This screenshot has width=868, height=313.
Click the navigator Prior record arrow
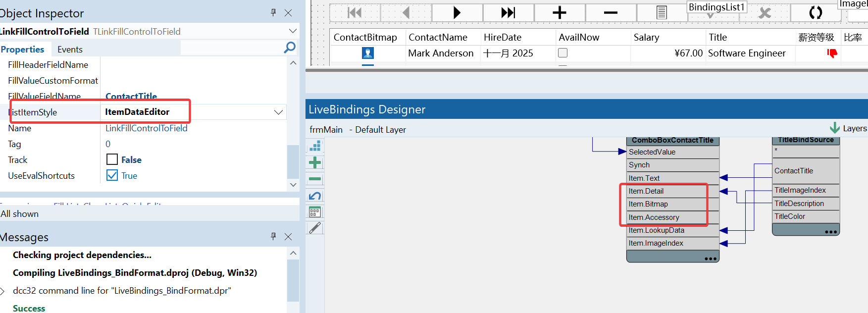coord(406,12)
